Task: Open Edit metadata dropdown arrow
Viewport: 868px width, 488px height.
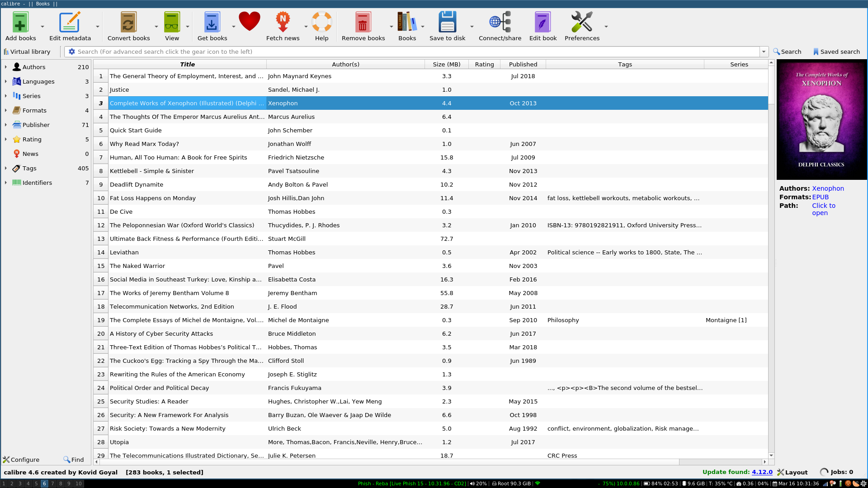Action: click(x=98, y=27)
